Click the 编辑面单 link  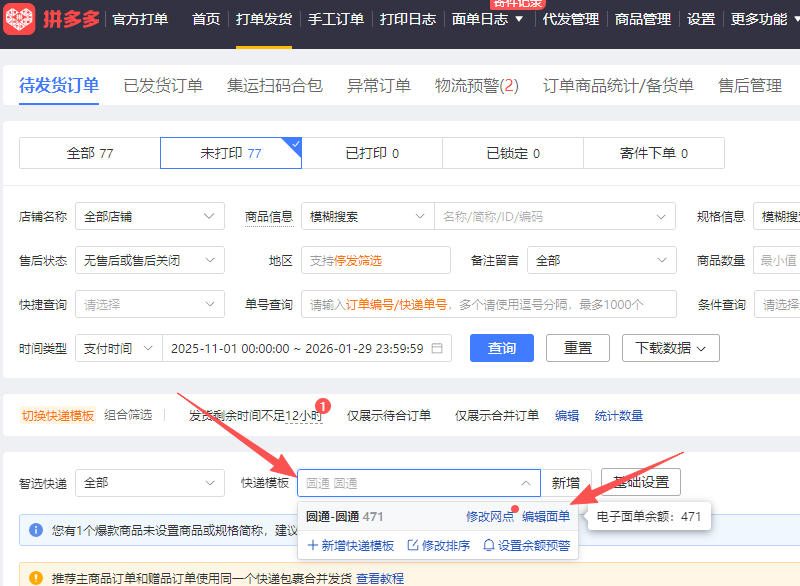[546, 517]
